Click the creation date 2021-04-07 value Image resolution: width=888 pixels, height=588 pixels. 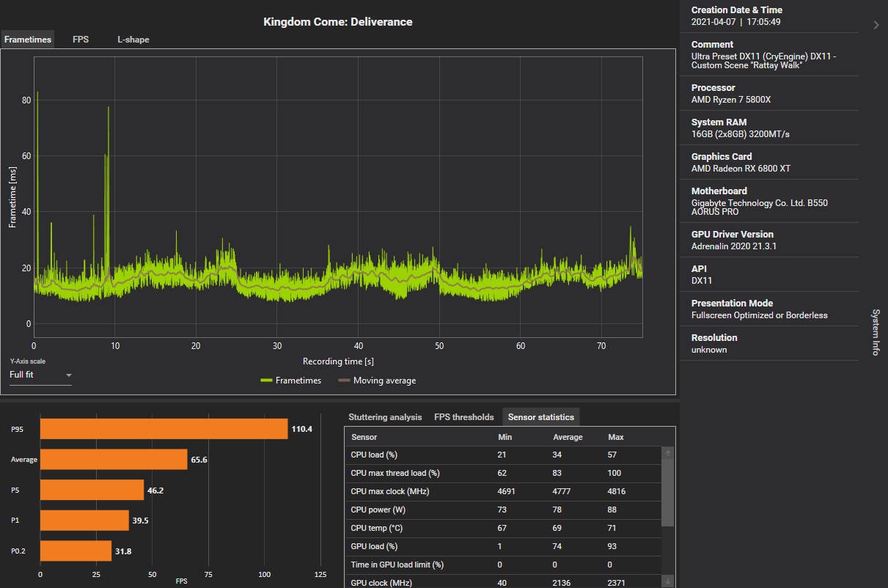click(x=735, y=22)
